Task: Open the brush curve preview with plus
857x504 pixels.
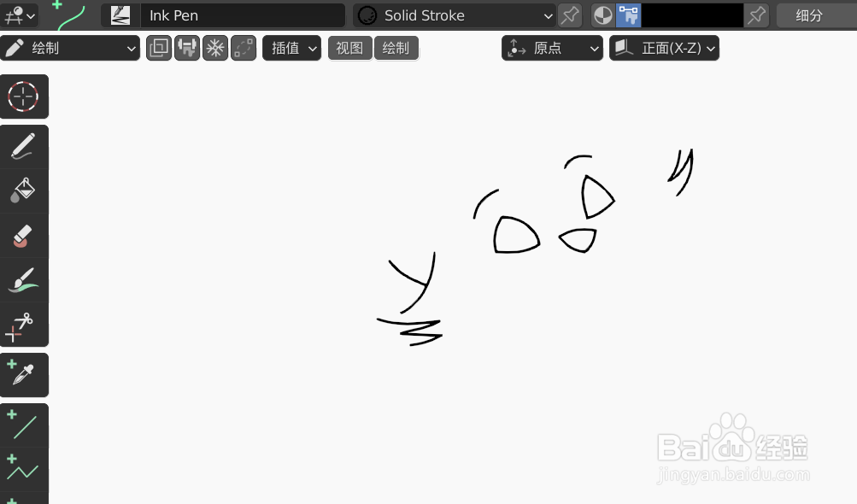Action: click(68, 15)
